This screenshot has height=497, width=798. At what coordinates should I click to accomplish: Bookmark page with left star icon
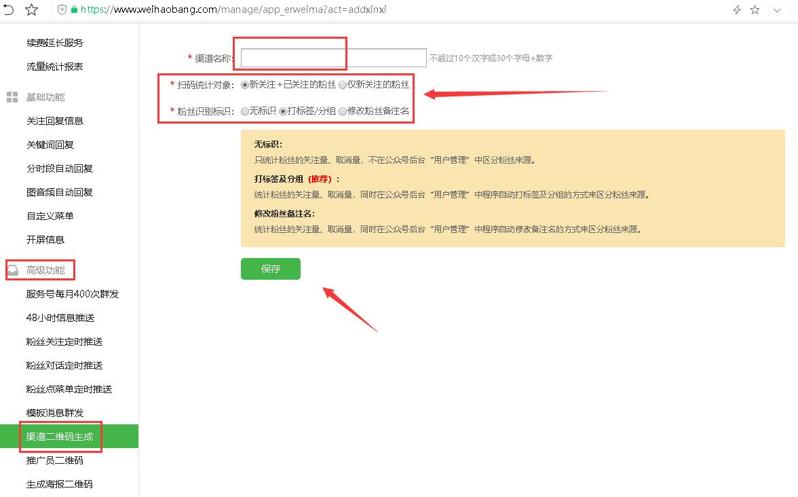click(x=32, y=9)
